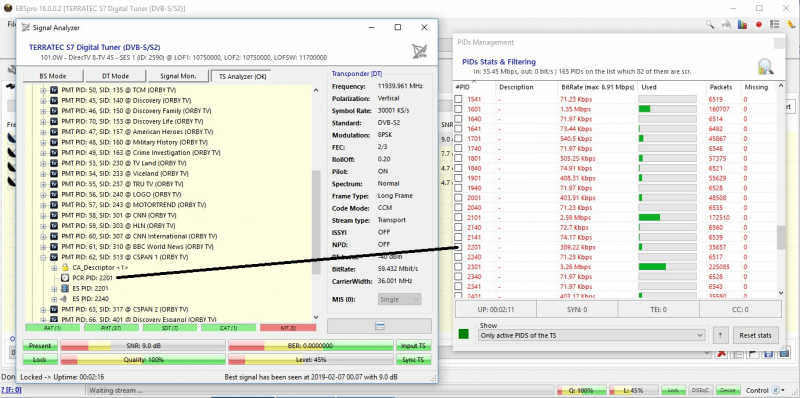Click the flag icon in main window bottom bar
This screenshot has width=800, height=398.
click(x=754, y=353)
